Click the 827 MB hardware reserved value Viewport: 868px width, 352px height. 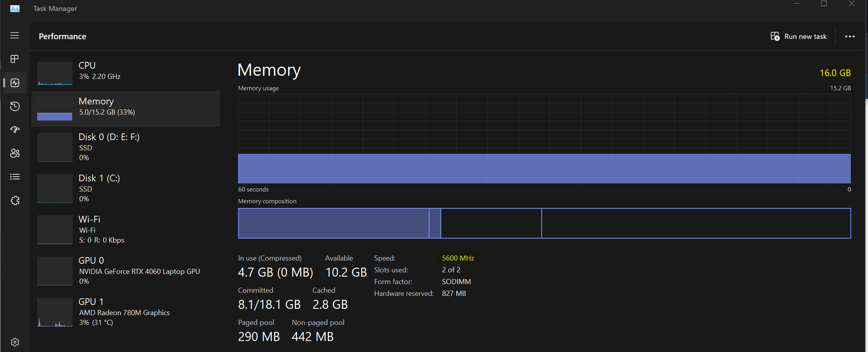(x=454, y=294)
